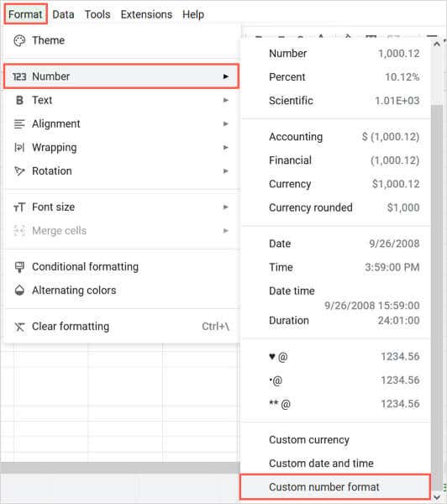The image size is (447, 504).
Task: Click the Alignment lines icon
Action: 19,123
